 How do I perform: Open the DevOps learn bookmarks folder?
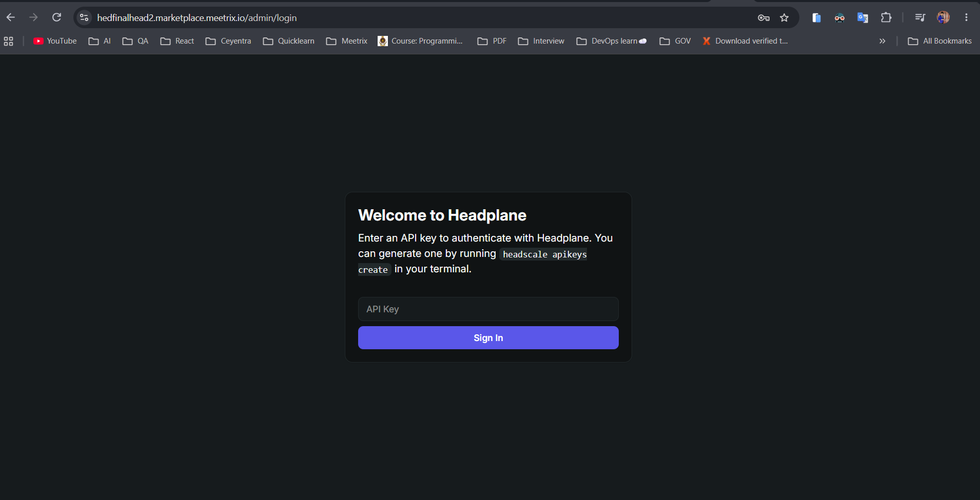(x=612, y=41)
